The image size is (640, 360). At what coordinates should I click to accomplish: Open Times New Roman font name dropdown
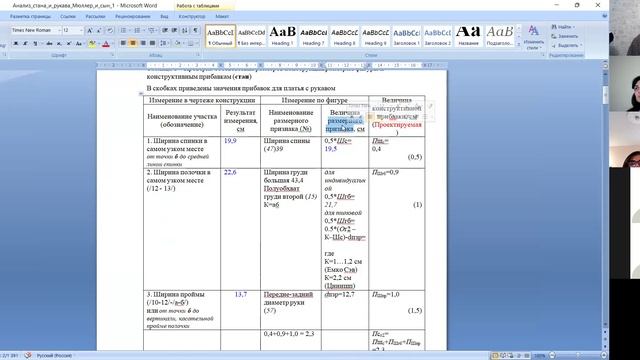click(59, 30)
